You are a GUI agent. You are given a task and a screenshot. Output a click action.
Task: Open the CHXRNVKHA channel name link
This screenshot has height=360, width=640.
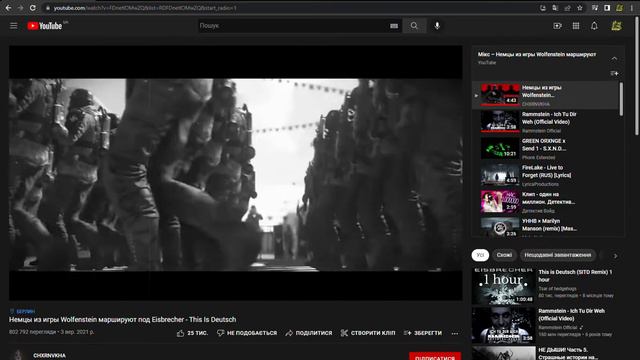coord(49,356)
